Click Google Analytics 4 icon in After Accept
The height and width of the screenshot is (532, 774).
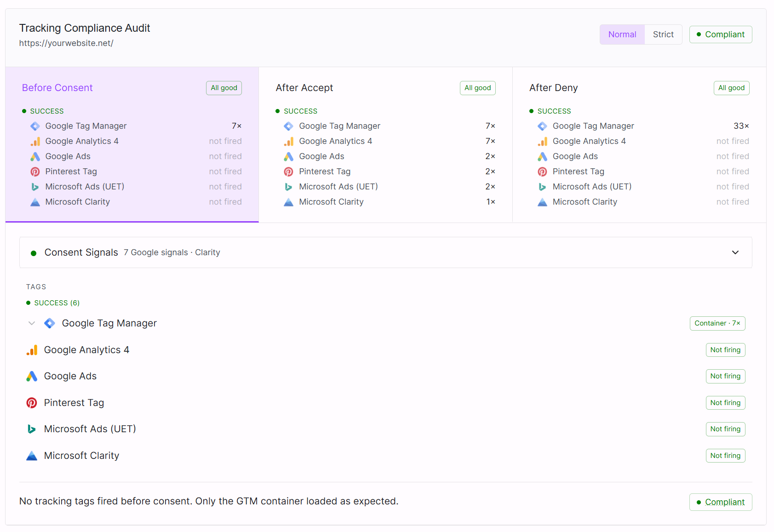(288, 141)
